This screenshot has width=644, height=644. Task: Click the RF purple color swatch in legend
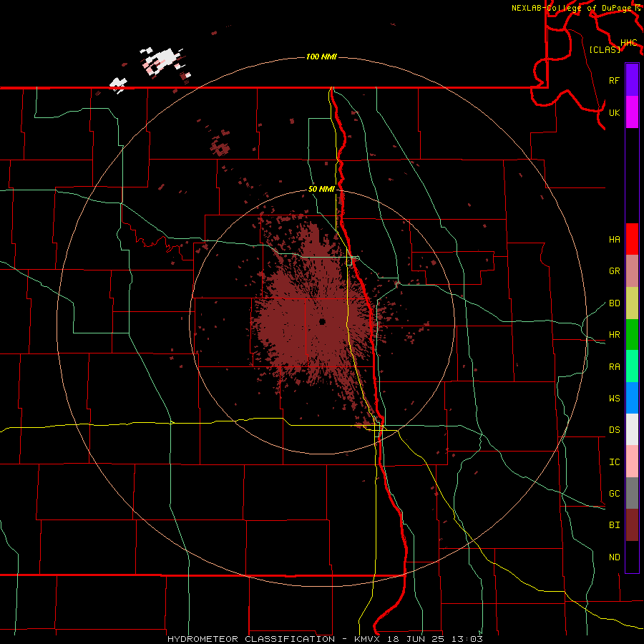tap(632, 80)
